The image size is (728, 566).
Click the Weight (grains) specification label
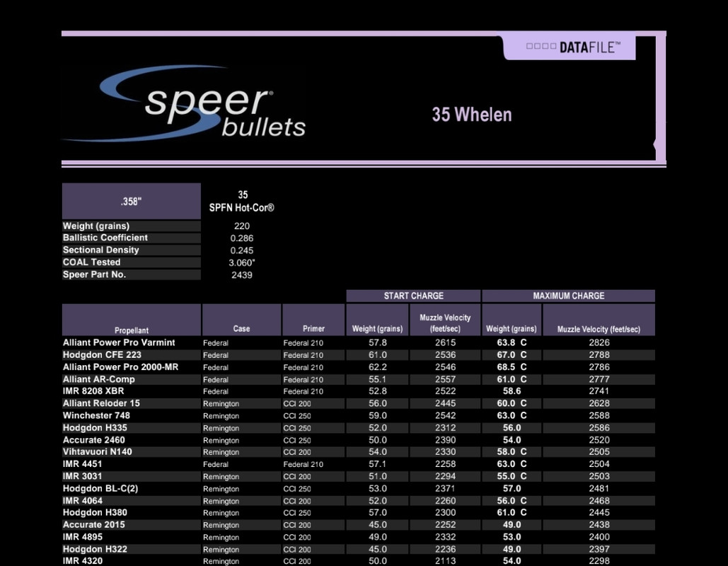[96, 226]
